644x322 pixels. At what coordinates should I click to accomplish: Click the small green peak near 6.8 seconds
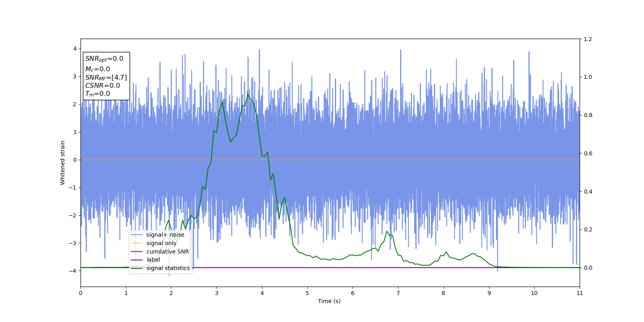pyautogui.click(x=387, y=231)
